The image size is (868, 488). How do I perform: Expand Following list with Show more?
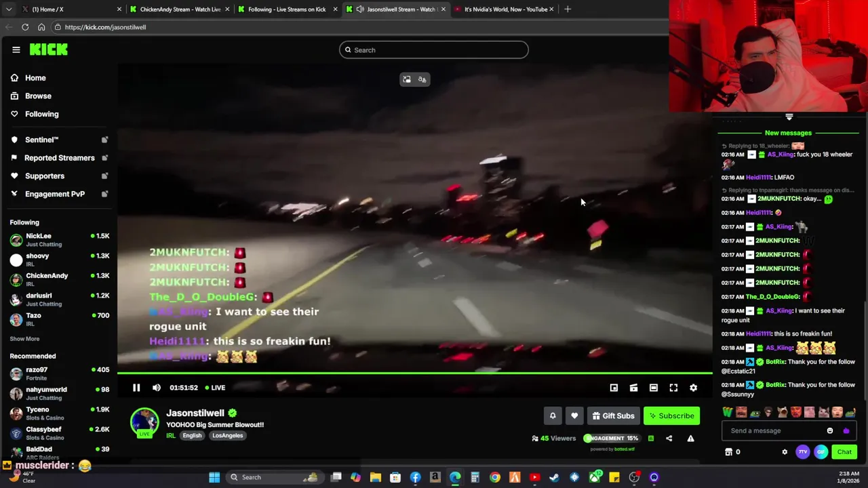coord(24,339)
